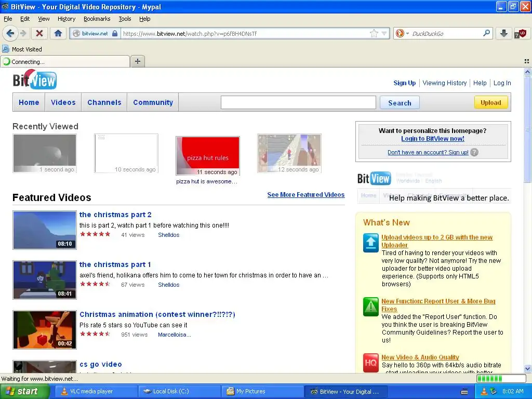This screenshot has height=399, width=532.
Task: Click the tab groups grid icon
Action: pos(527,61)
